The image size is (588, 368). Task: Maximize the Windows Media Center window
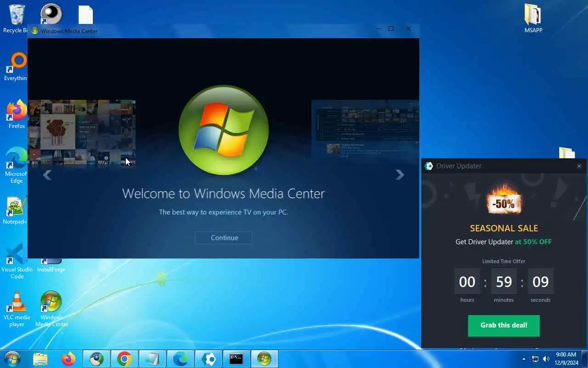[391, 29]
